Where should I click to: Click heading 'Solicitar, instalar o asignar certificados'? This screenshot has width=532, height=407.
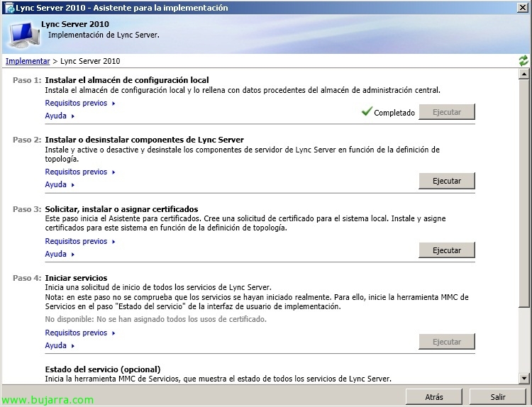click(121, 209)
